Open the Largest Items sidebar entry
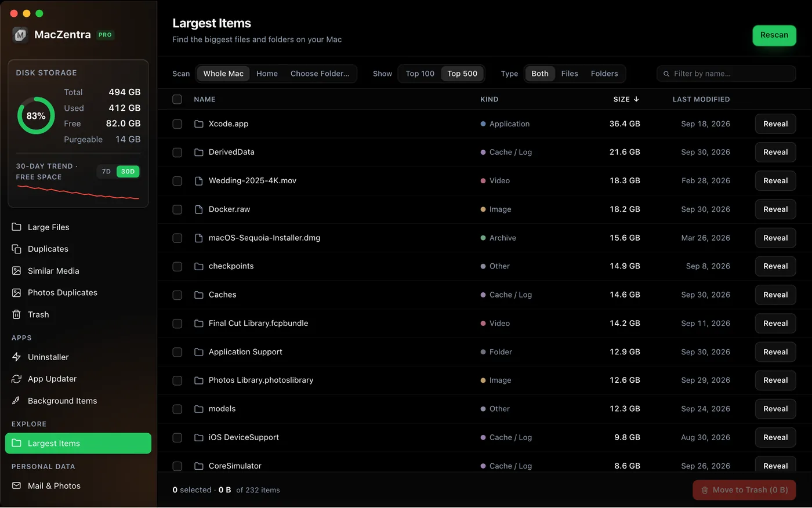812x508 pixels. point(78,444)
